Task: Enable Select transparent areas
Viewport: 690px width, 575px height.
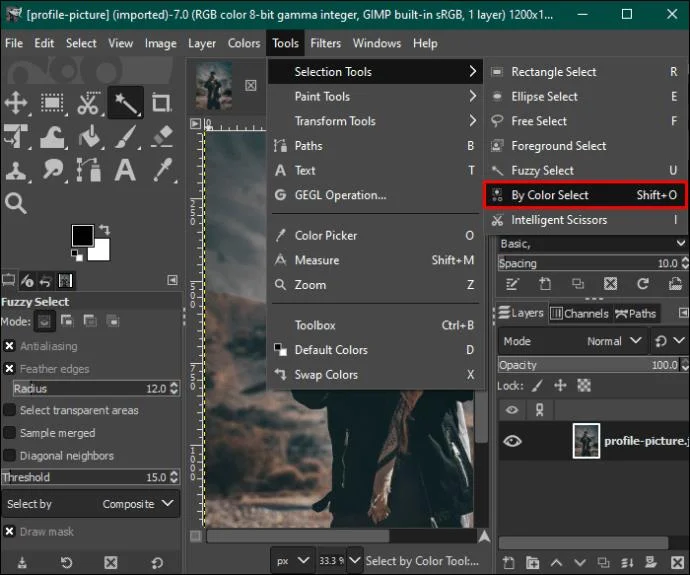Action: coord(9,410)
